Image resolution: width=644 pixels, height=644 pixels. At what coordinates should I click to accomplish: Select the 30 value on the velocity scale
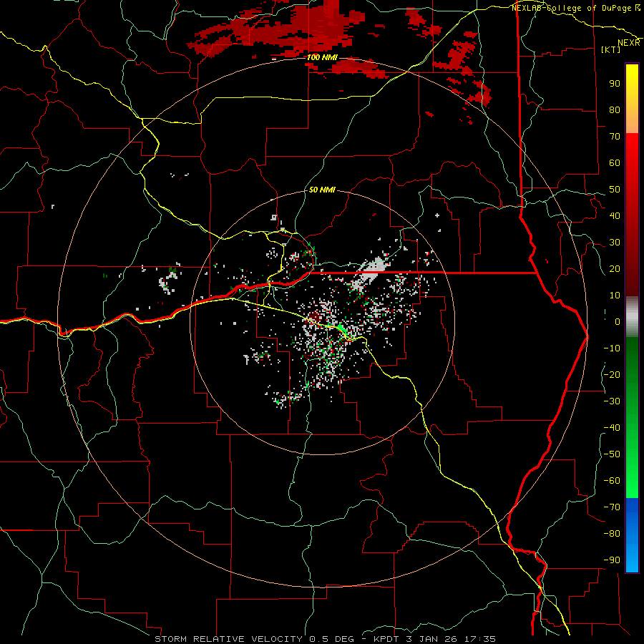coord(615,243)
